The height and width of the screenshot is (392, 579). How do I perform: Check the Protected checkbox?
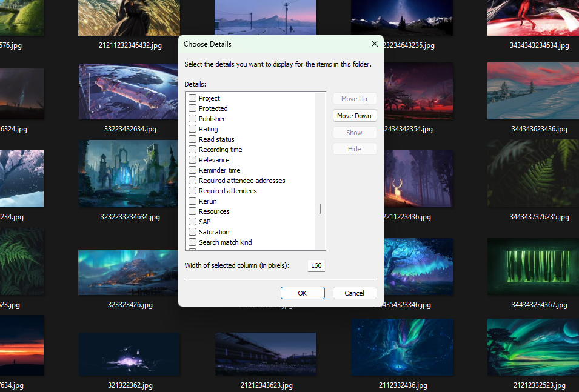[192, 108]
